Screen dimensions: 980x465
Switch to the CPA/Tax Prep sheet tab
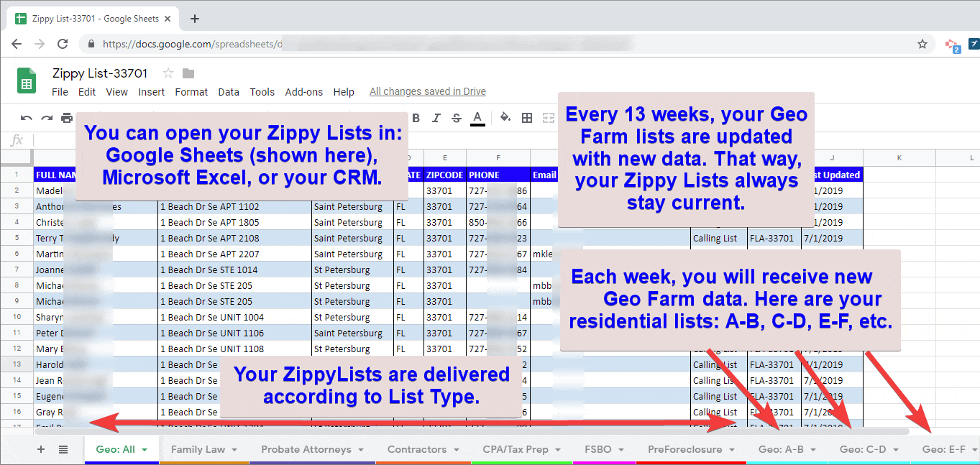click(x=516, y=449)
